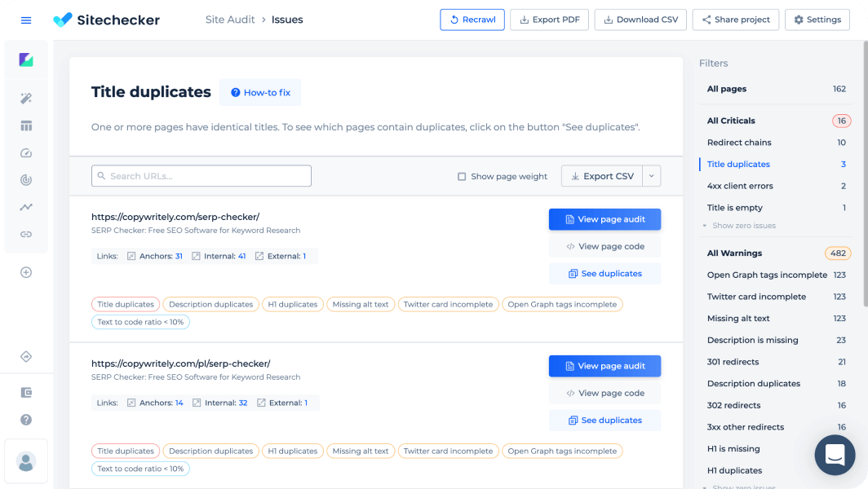
Task: Open the trend line sidebar icon
Action: (26, 207)
